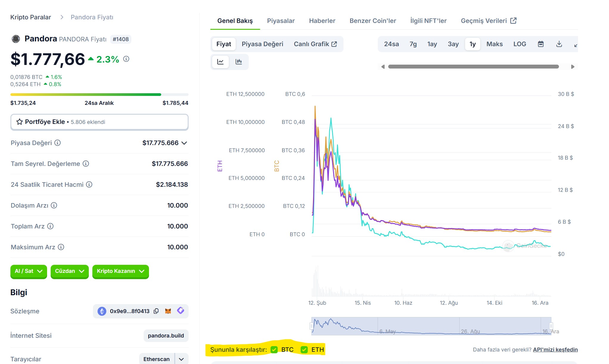Expand Piyasa Değeri value chevron

pos(184,143)
